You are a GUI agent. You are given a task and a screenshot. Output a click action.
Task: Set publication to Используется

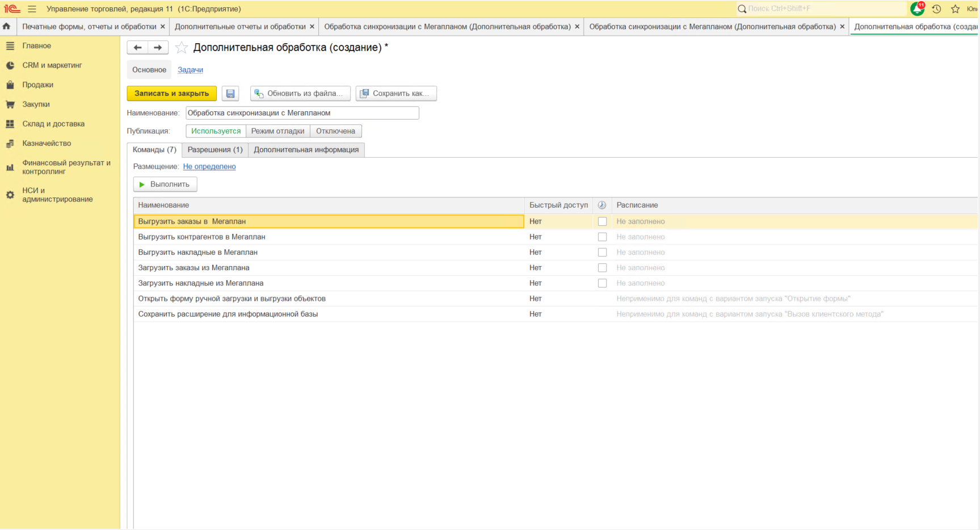[216, 131]
